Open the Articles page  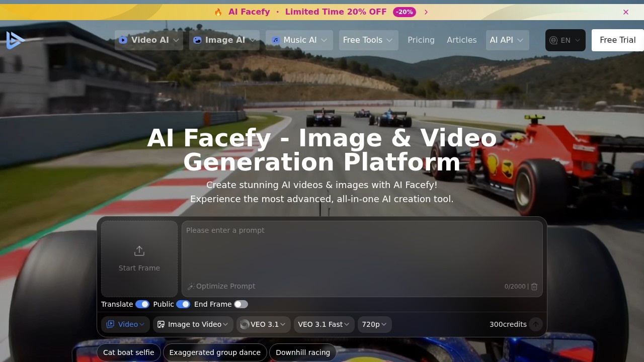[462, 40]
